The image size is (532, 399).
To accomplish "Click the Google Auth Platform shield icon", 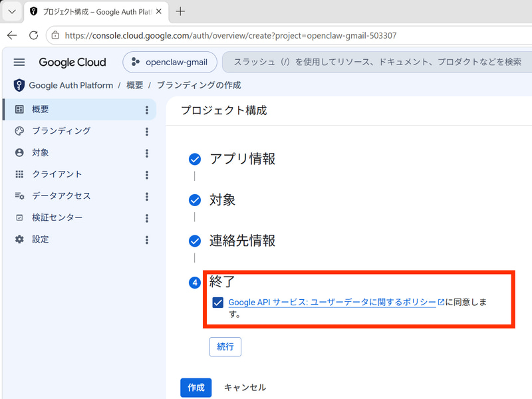I will 19,85.
